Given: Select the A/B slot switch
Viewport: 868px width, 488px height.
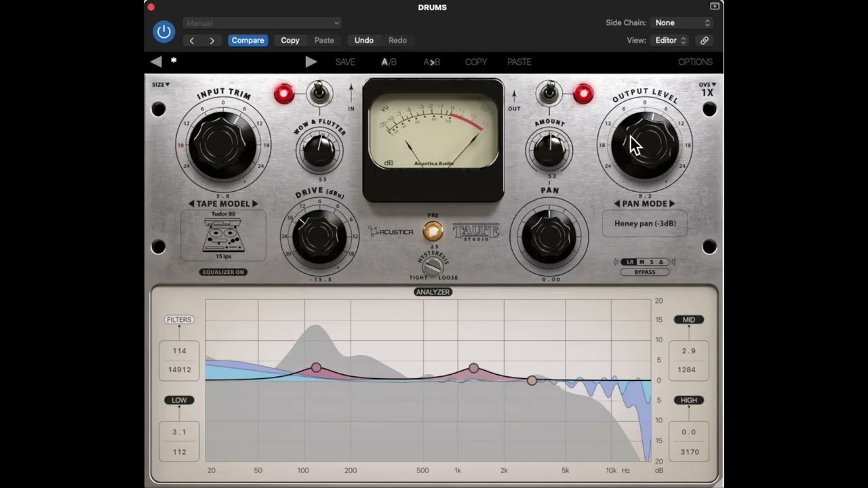Looking at the screenshot, I should (x=389, y=62).
